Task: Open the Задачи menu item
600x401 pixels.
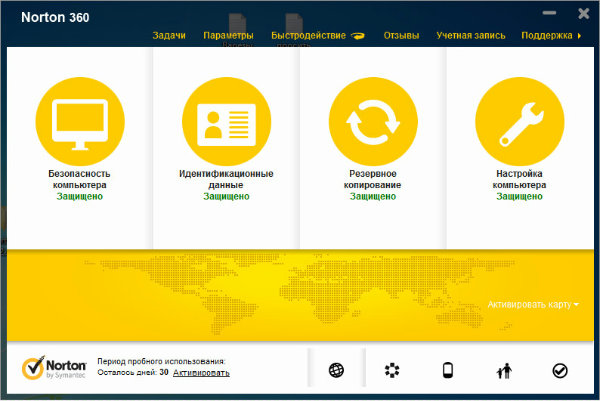Action: [169, 36]
